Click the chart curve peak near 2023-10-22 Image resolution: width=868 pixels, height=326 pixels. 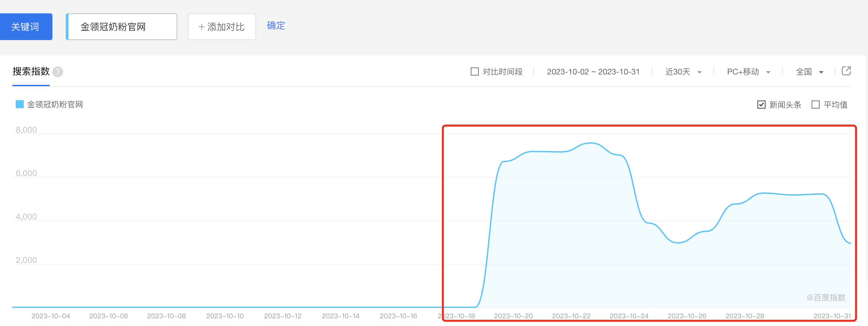(590, 143)
